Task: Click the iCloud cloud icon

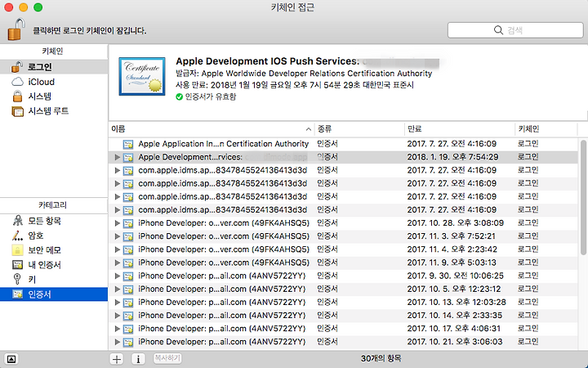Action: click(x=18, y=82)
